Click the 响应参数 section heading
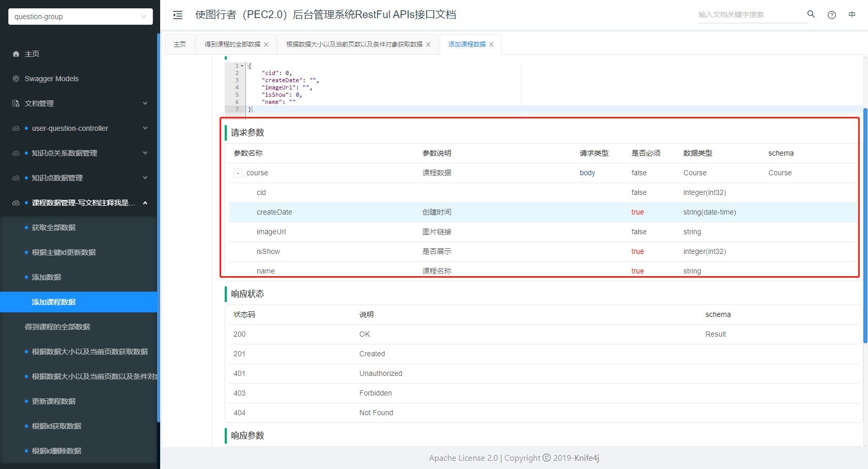 [x=247, y=435]
